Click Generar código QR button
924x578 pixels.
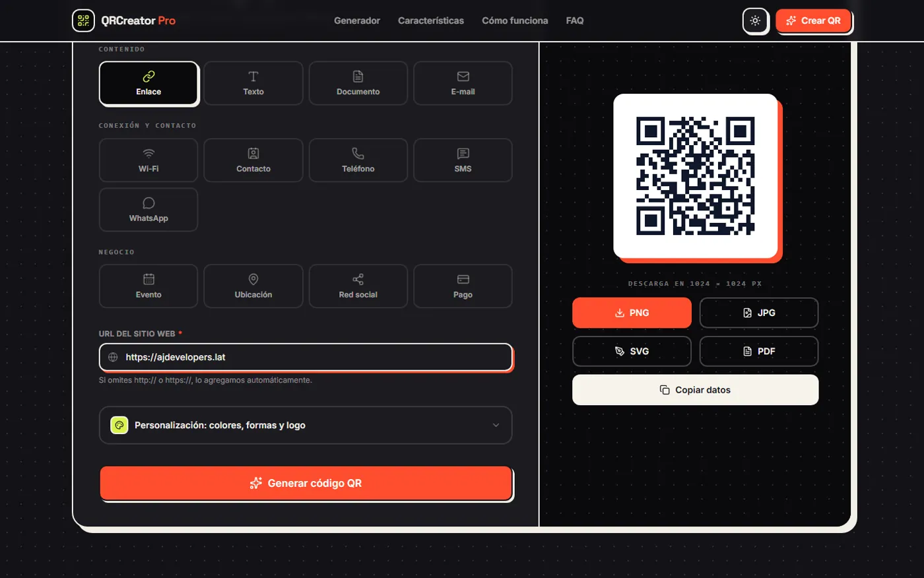(306, 483)
